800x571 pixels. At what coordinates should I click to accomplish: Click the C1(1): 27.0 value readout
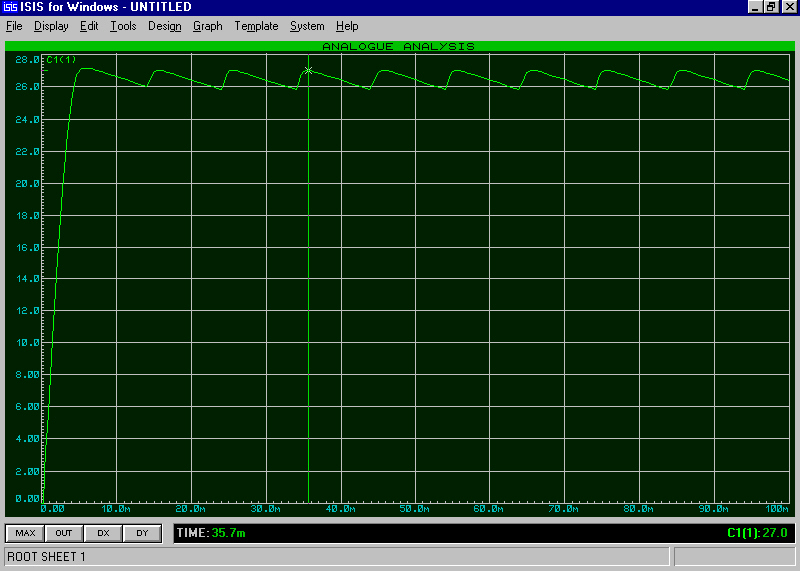[x=757, y=533]
